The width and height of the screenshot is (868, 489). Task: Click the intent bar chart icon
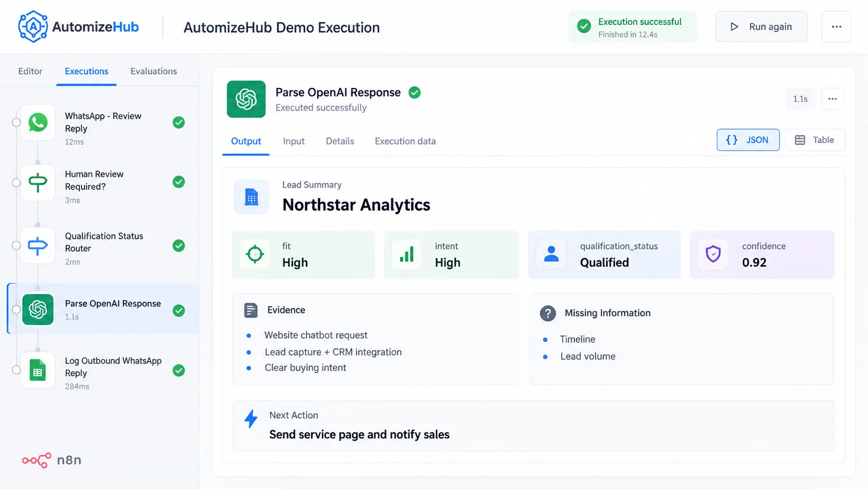click(406, 254)
